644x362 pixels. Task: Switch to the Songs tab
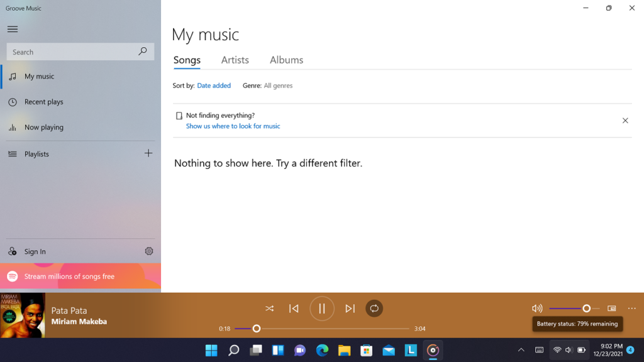[187, 60]
